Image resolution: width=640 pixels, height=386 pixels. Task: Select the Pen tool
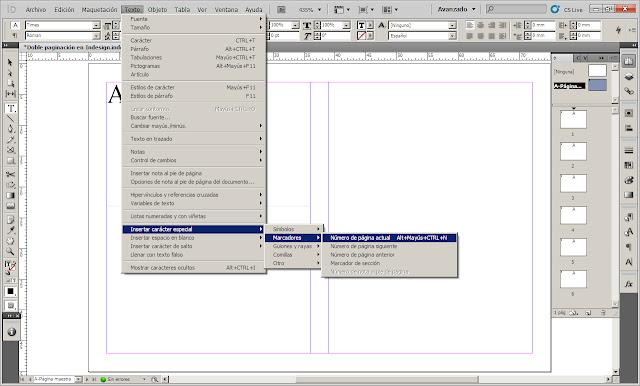11,129
